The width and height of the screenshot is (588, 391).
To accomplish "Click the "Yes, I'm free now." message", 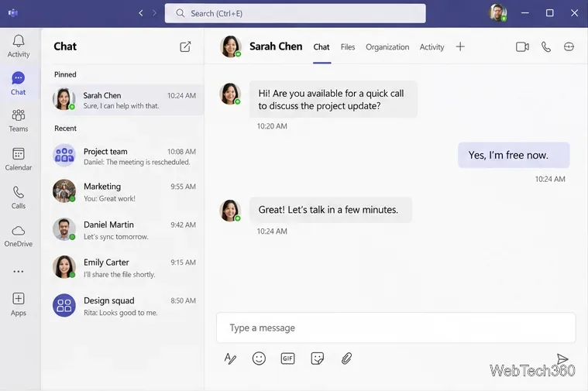I will point(514,155).
